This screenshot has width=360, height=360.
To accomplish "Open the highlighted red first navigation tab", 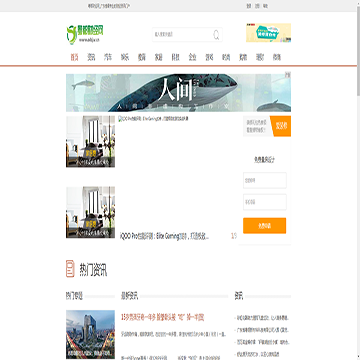I will 74,57.
